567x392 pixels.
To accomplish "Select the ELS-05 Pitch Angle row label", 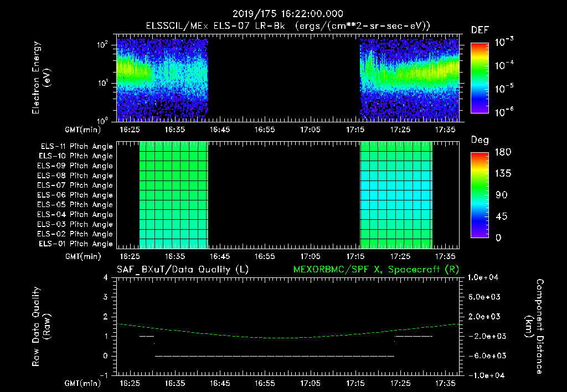I will coord(75,205).
